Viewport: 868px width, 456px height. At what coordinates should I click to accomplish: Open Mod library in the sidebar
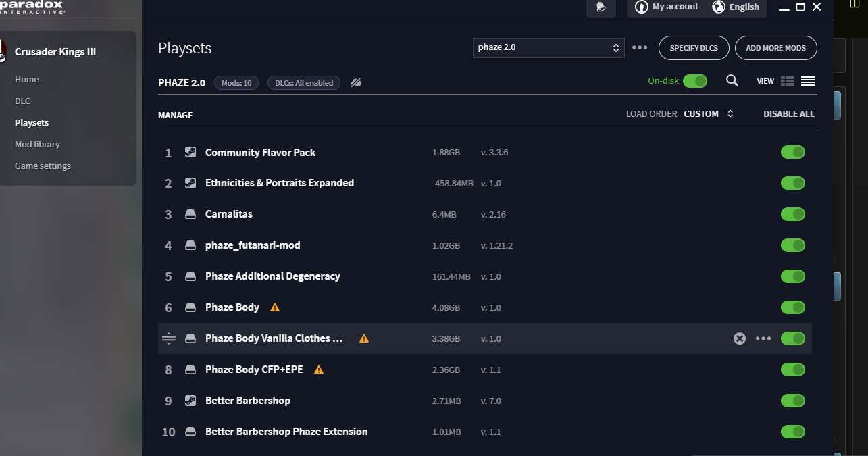pyautogui.click(x=37, y=144)
